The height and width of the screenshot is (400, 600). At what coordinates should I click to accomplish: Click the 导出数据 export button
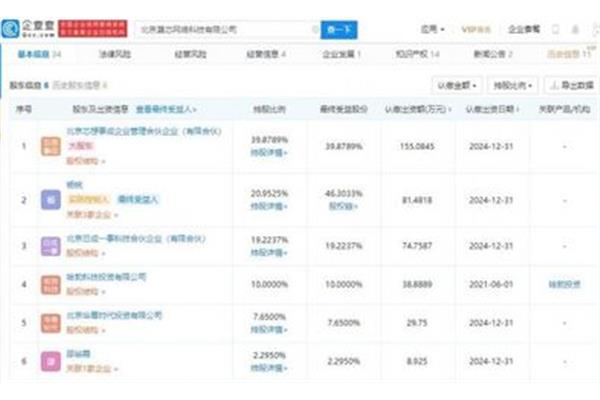572,85
